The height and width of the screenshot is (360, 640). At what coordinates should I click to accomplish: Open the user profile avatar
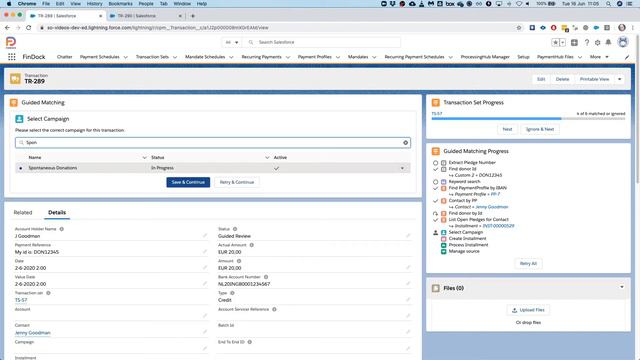pos(623,42)
